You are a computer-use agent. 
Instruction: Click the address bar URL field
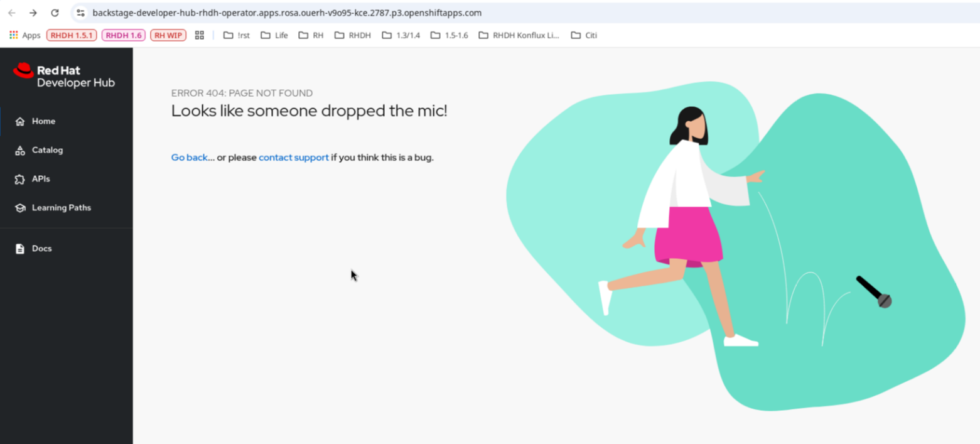[x=287, y=13]
